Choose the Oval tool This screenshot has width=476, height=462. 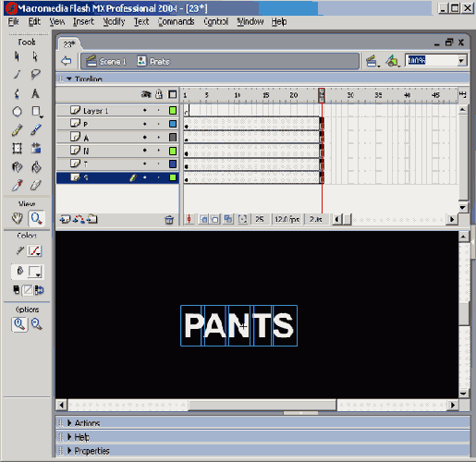[17, 112]
